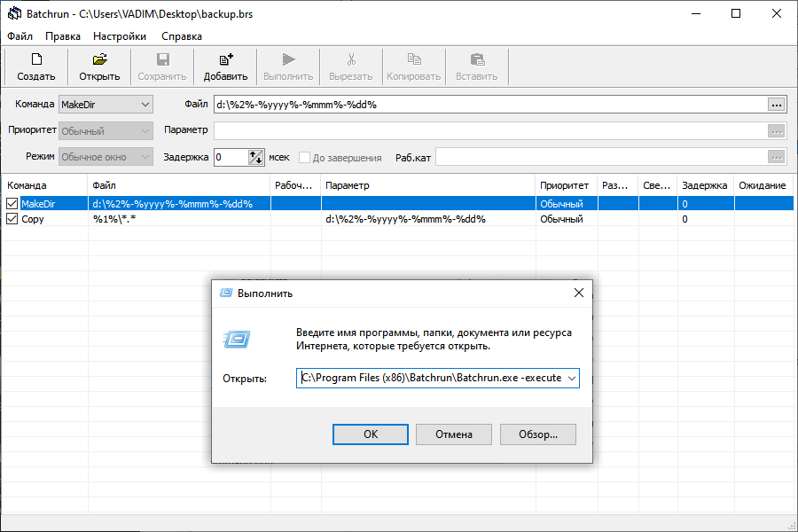This screenshot has height=532, width=798.
Task: Maximize the Batchrun window
Action: [x=736, y=13]
